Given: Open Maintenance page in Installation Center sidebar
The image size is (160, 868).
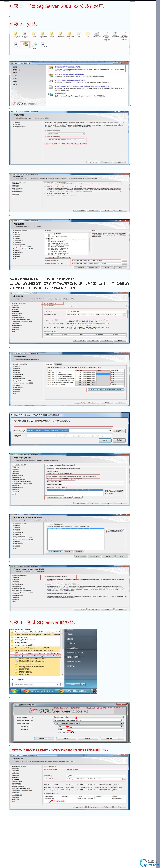Looking at the screenshot, I should (x=15, y=72).
